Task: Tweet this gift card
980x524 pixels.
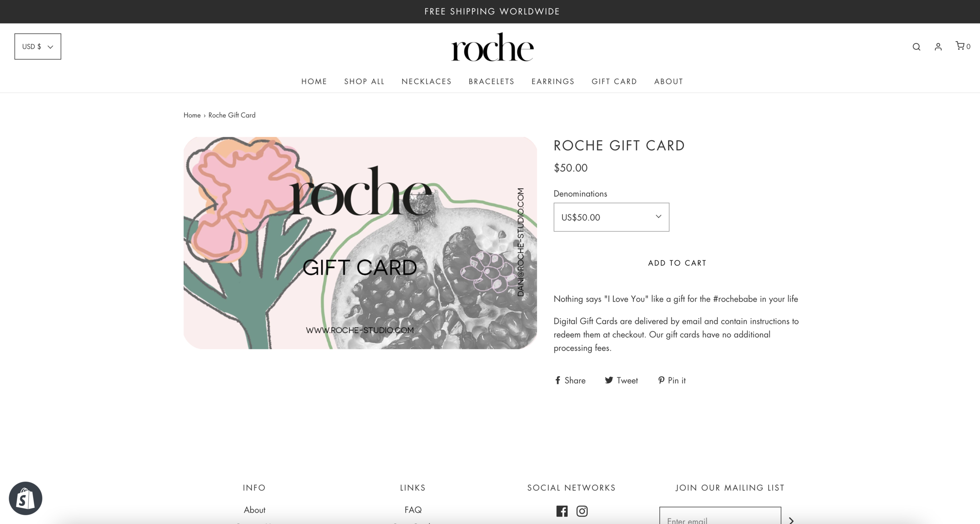Action: (621, 380)
